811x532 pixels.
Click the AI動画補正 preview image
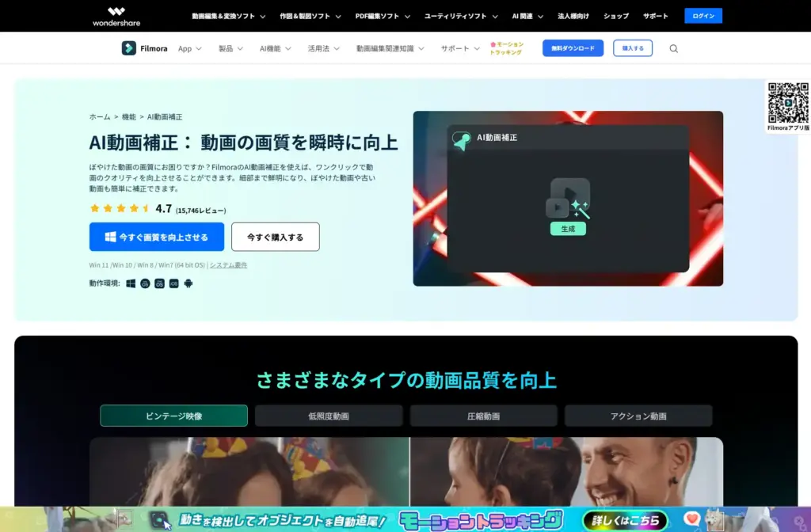pos(568,199)
